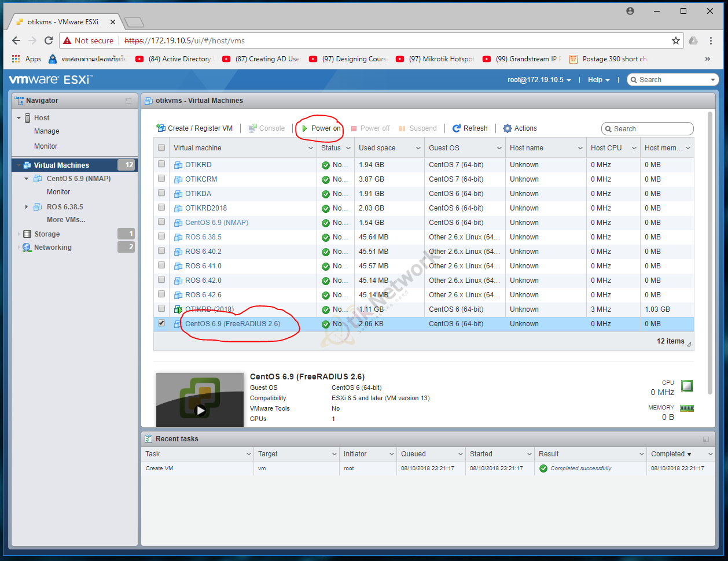Screen dimensions: 728x561
Task: Click the memory module icon in summary
Action: tap(687, 408)
